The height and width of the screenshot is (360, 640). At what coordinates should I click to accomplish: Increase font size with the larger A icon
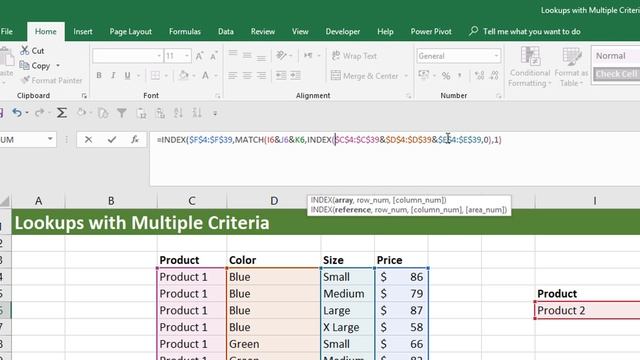point(199,56)
